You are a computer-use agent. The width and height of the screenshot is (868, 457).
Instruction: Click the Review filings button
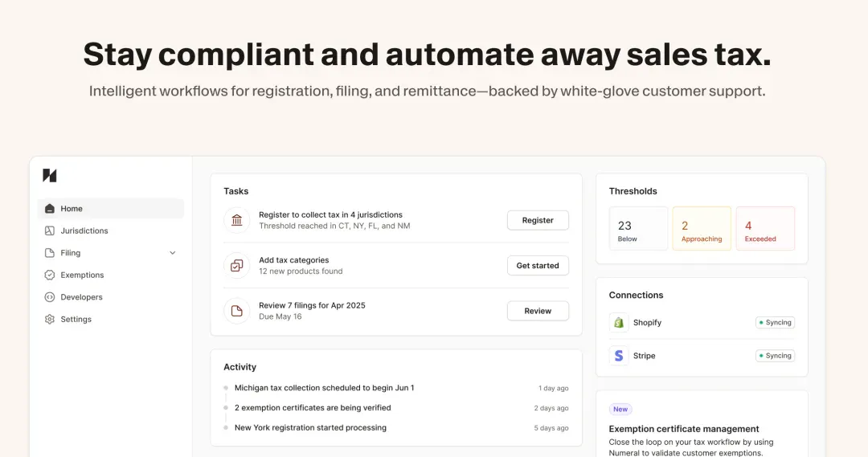(538, 311)
